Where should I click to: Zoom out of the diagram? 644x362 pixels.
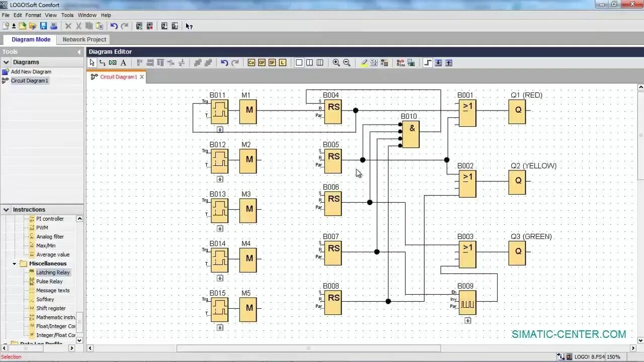(347, 63)
